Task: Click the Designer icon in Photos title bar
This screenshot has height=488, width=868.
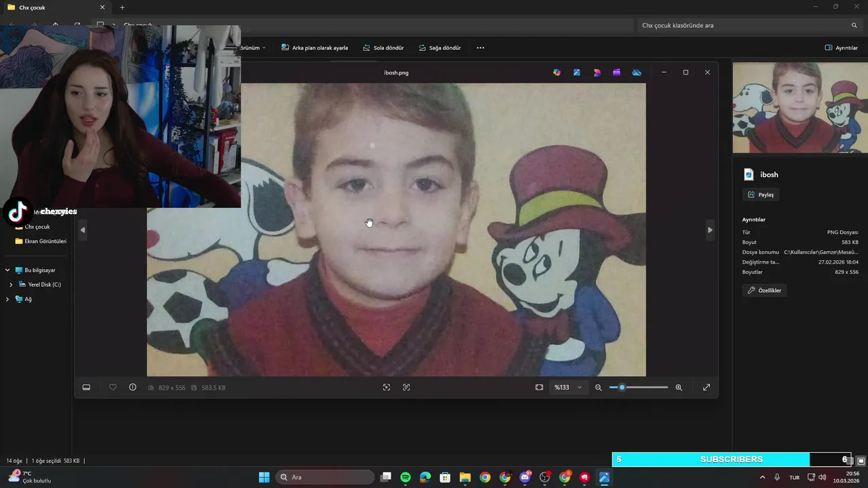Action: pyautogui.click(x=597, y=73)
